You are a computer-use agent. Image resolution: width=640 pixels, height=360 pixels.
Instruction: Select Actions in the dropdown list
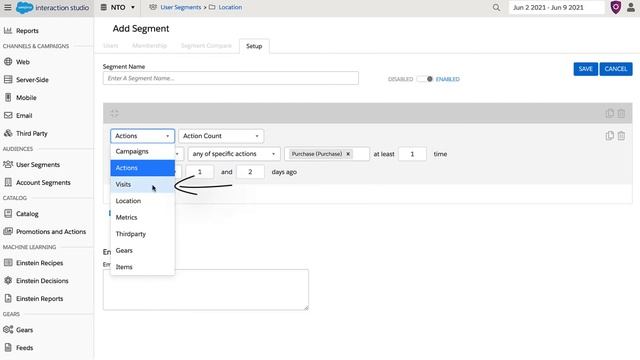(x=142, y=168)
